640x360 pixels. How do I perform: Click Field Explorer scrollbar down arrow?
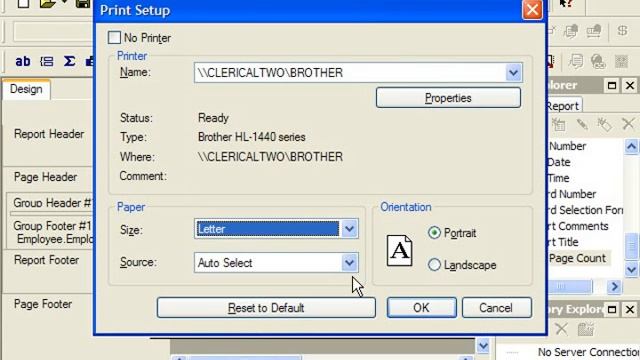coord(631,269)
